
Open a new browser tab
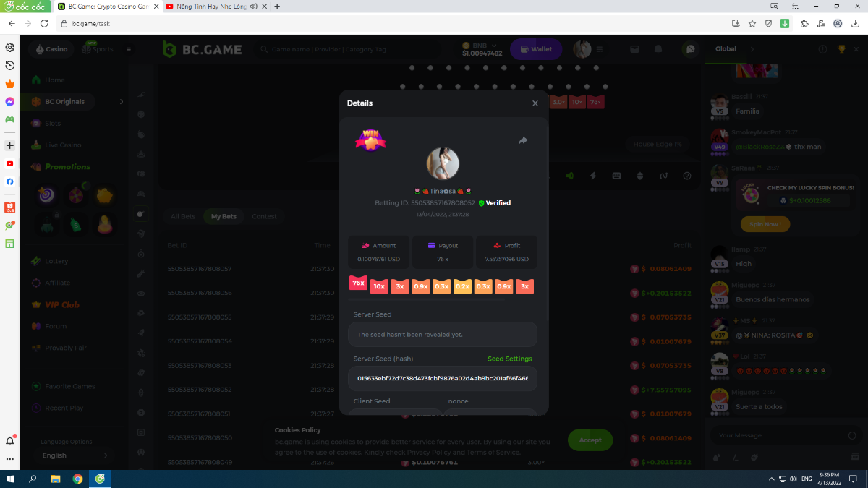pyautogui.click(x=277, y=6)
